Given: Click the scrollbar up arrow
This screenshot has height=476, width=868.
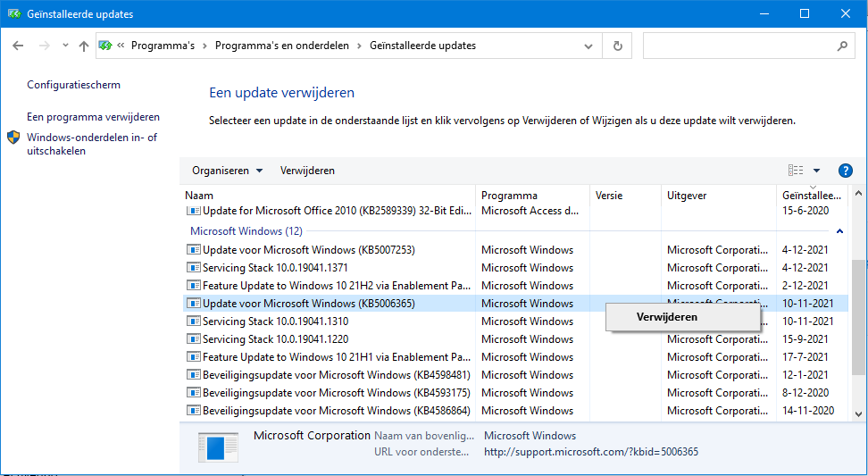Looking at the screenshot, I should (858, 194).
